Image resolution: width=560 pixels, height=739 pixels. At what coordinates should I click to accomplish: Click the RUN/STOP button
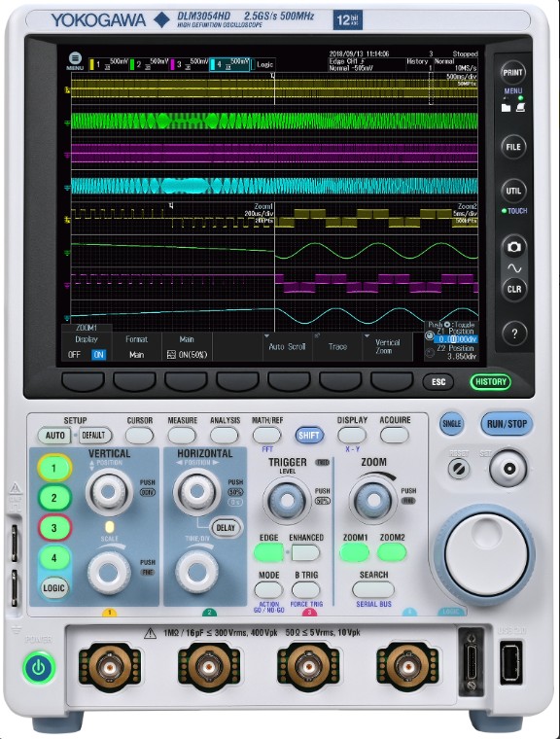507,424
